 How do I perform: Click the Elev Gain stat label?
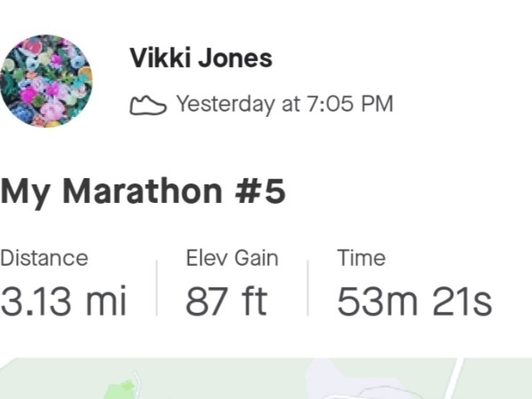(x=232, y=258)
